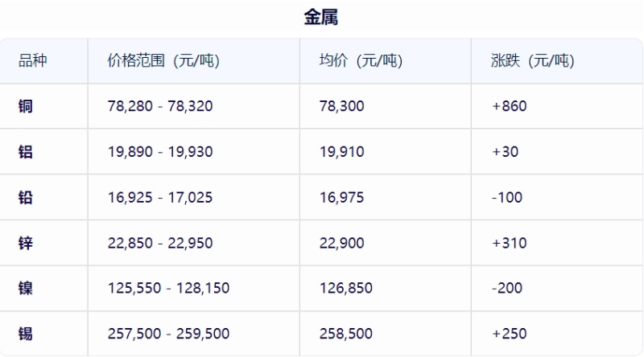Click nickel average price 126,850
This screenshot has width=644, height=357.
[x=345, y=288]
